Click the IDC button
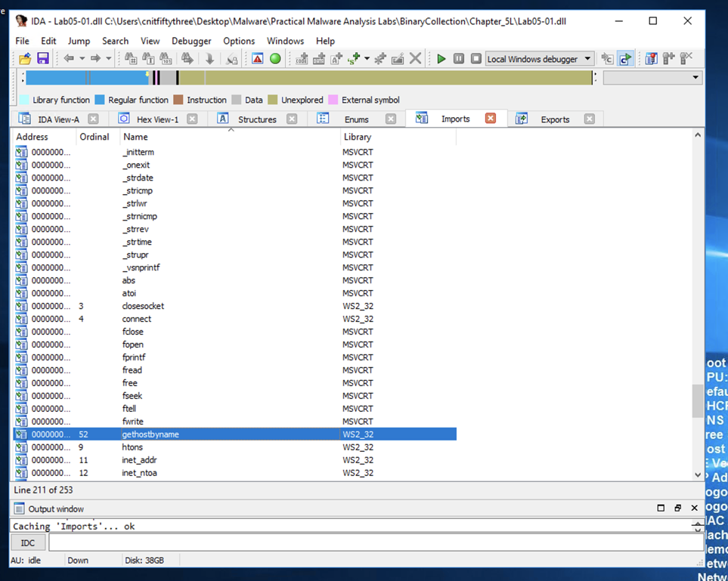 [x=28, y=542]
